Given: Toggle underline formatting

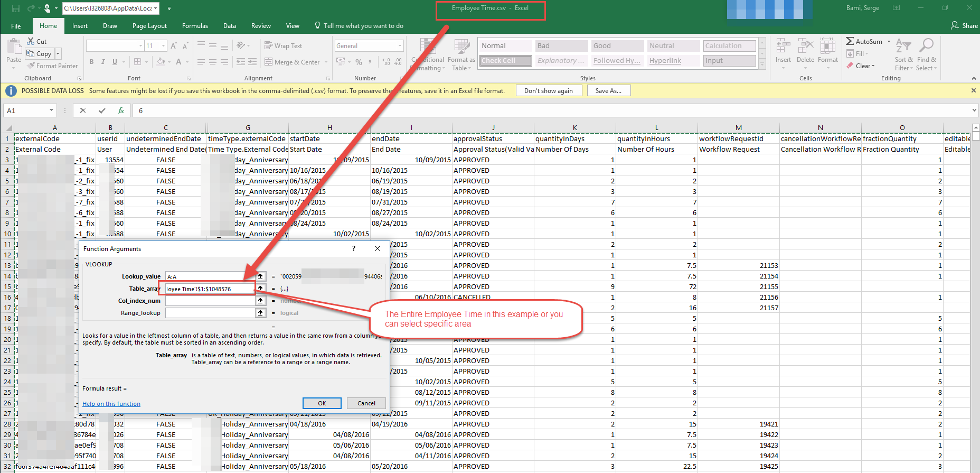Looking at the screenshot, I should click(115, 62).
